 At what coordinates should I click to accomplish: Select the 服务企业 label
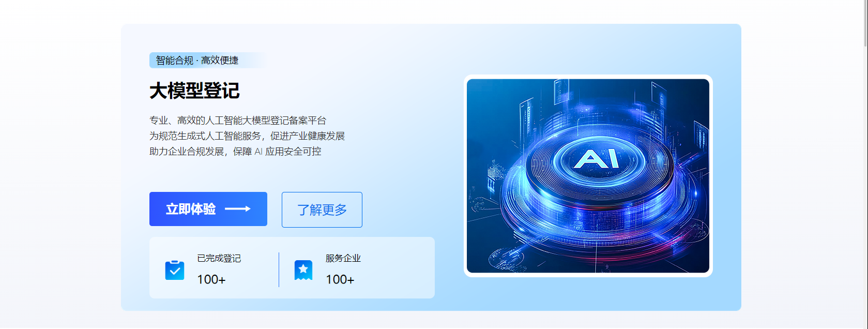point(343,258)
